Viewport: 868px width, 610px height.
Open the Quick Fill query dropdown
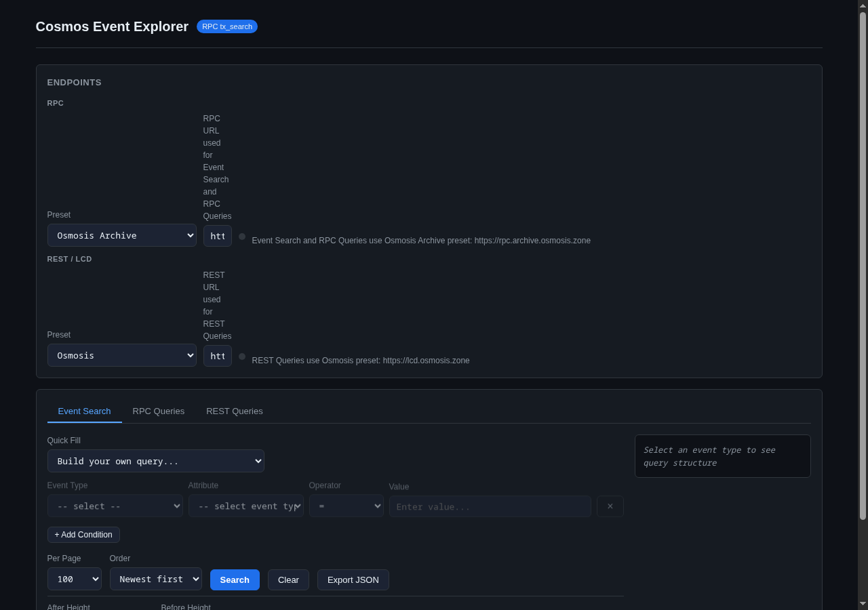pos(156,461)
